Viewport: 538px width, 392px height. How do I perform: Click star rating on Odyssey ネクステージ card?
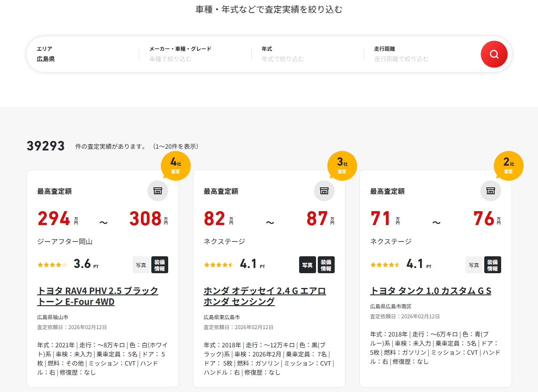pyautogui.click(x=219, y=265)
